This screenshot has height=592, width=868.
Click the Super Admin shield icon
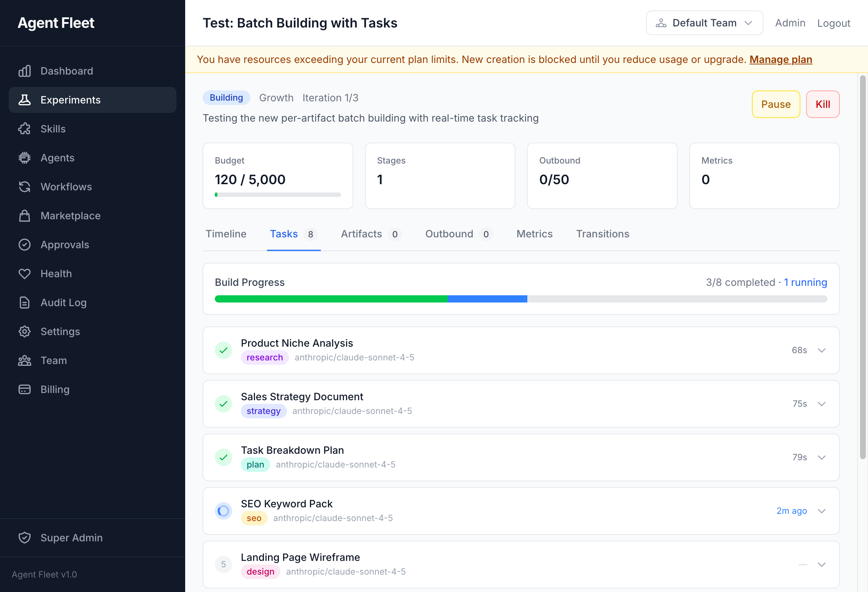coord(25,537)
